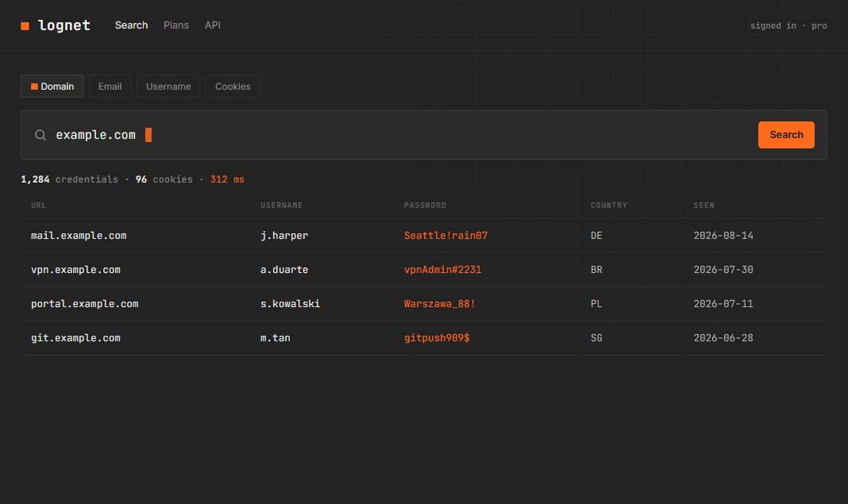Click the SG country code

pyautogui.click(x=596, y=338)
